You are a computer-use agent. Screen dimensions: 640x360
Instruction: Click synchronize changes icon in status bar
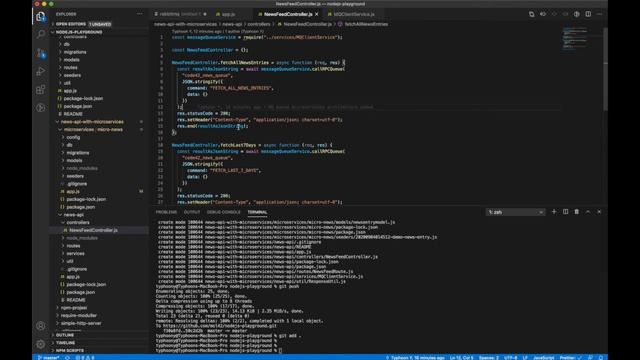tap(67, 357)
